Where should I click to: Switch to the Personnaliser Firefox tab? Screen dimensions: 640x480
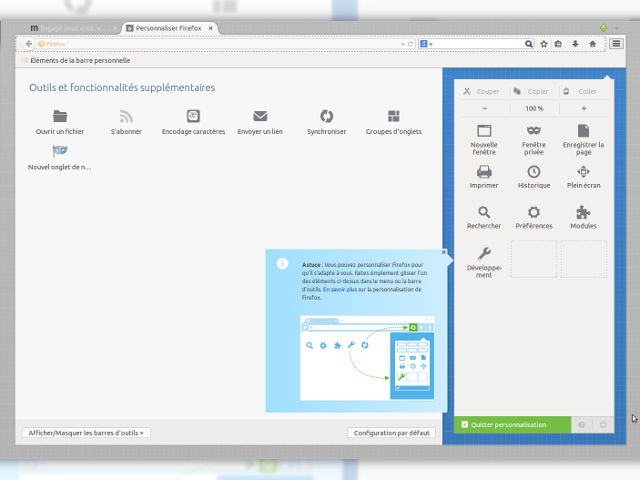coord(169,28)
